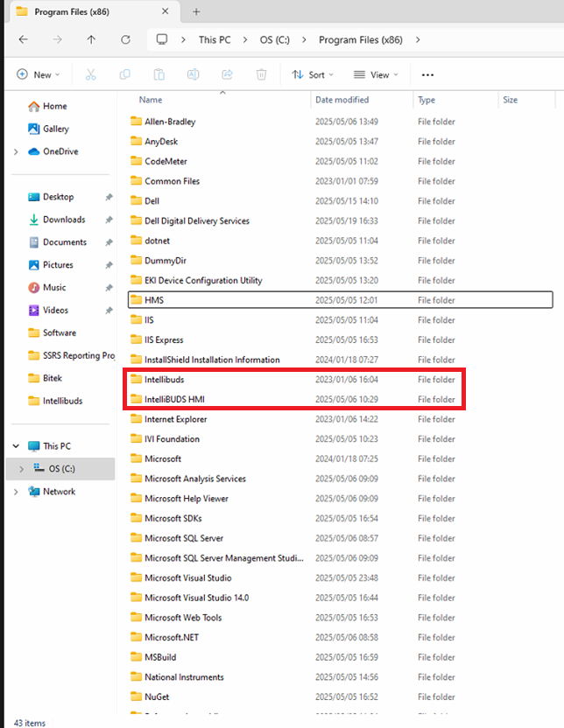Select the AnyDesk folder
The image size is (564, 728).
340,142
